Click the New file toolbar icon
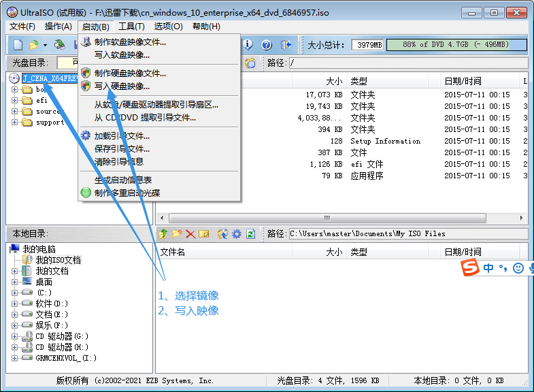This screenshot has width=534, height=392. (x=18, y=45)
